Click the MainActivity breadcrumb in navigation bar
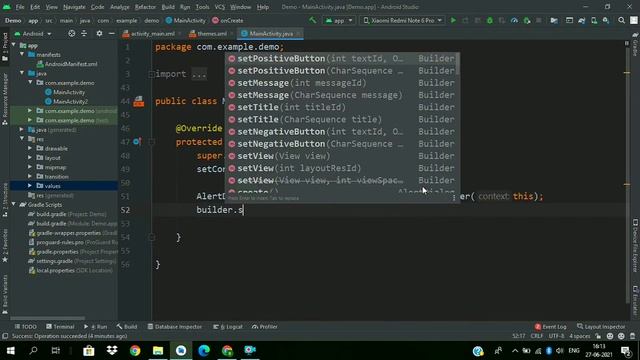This screenshot has height=360, width=640. point(186,20)
